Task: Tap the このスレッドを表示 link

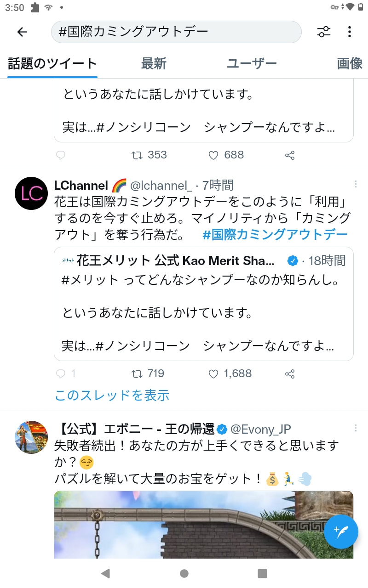Action: [x=112, y=395]
